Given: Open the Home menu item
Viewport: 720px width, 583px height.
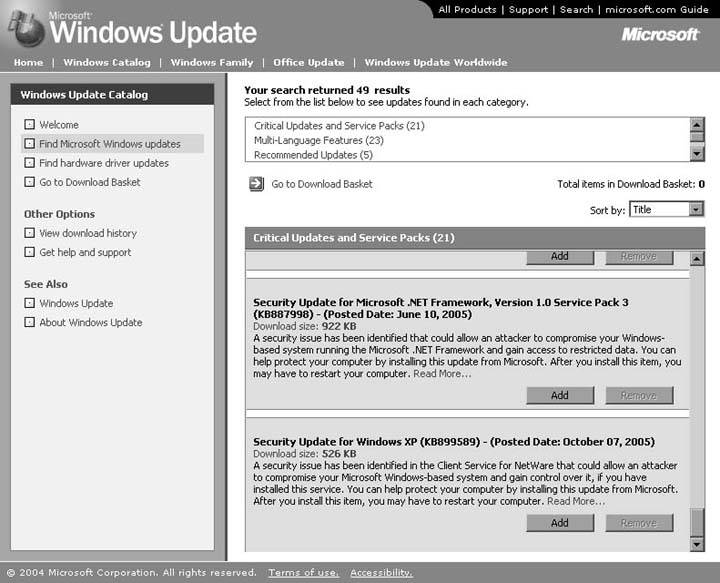Looking at the screenshot, I should [x=28, y=62].
